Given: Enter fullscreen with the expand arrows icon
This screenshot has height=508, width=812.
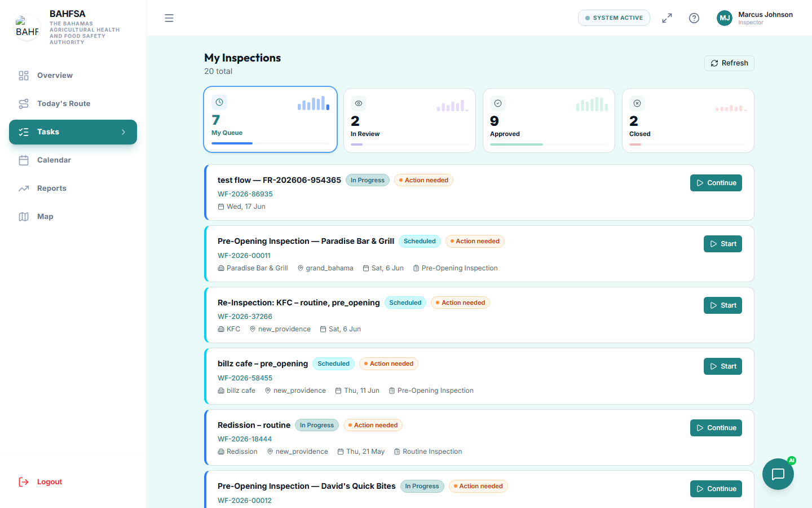Looking at the screenshot, I should click(x=667, y=18).
